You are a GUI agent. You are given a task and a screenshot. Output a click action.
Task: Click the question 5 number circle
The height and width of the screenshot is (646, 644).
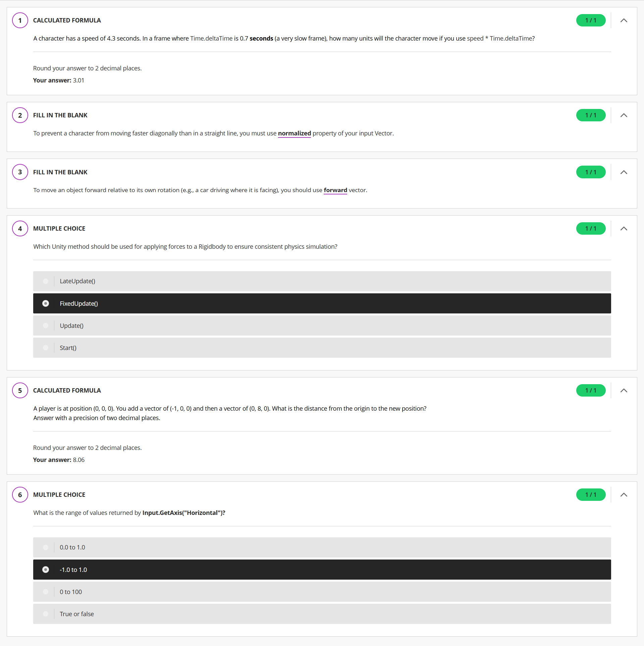pos(20,391)
